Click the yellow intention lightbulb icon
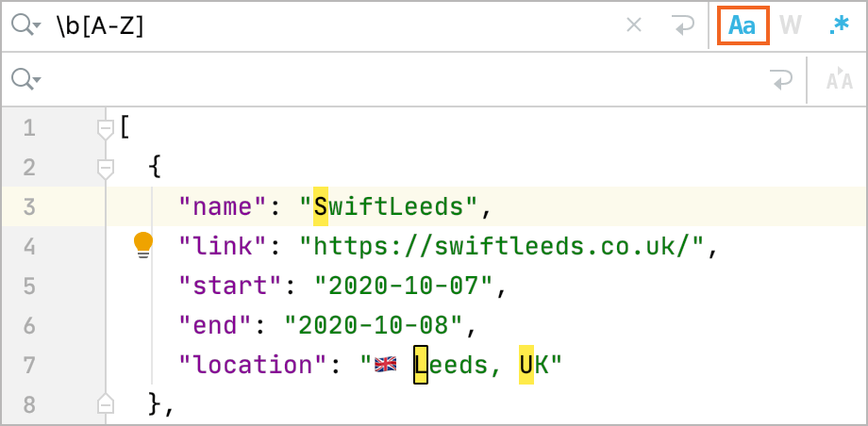 coord(143,246)
